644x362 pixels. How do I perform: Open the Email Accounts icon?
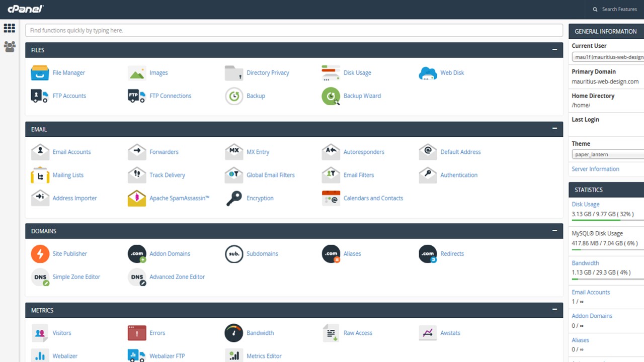coord(40,152)
